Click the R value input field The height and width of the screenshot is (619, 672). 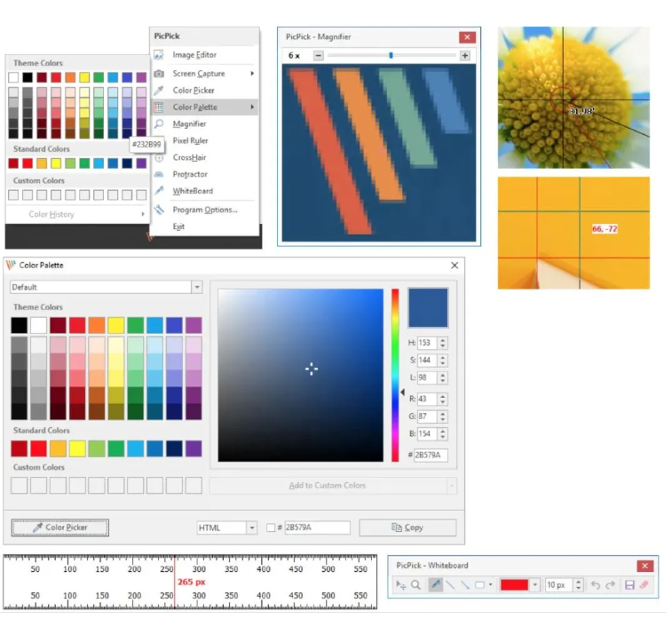pos(431,402)
